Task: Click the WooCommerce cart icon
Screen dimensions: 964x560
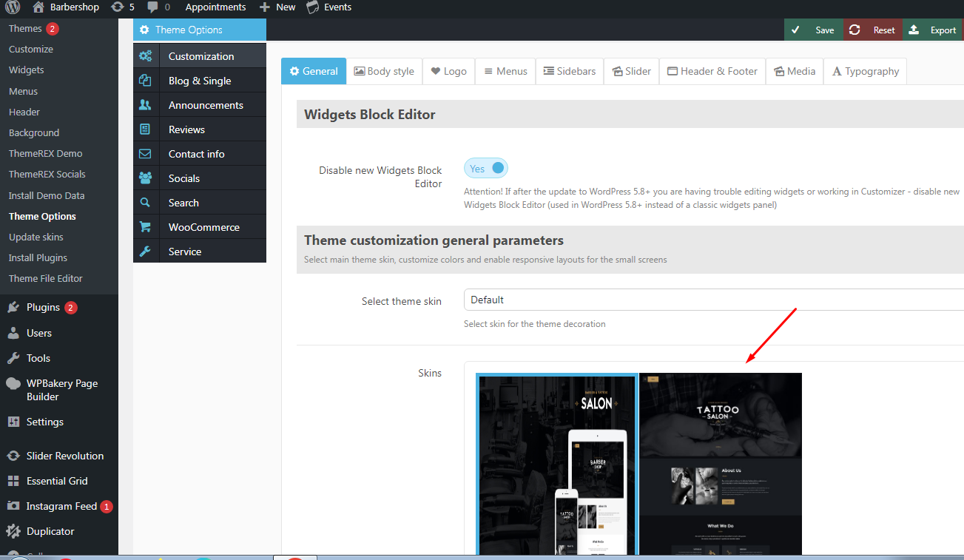Action: click(x=146, y=227)
